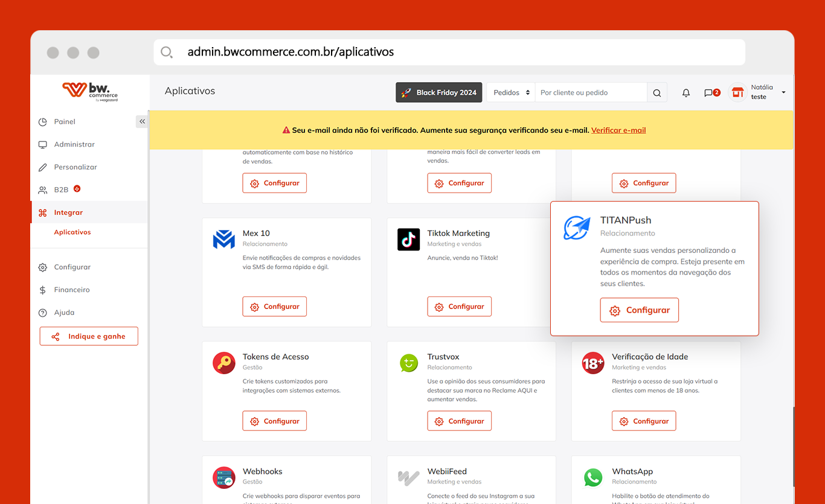
Task: Click the Tiktok Marketing card title
Action: coord(458,233)
